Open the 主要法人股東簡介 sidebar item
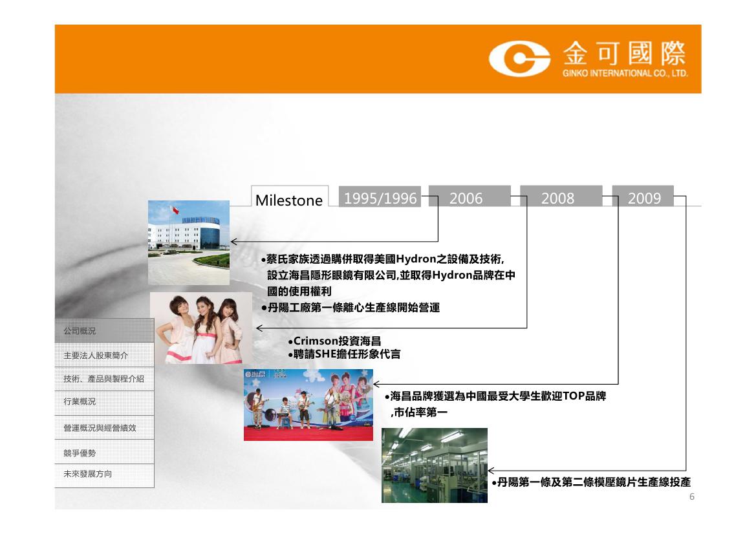Image resolution: width=756 pixels, height=534 pixels. pyautogui.click(x=105, y=355)
